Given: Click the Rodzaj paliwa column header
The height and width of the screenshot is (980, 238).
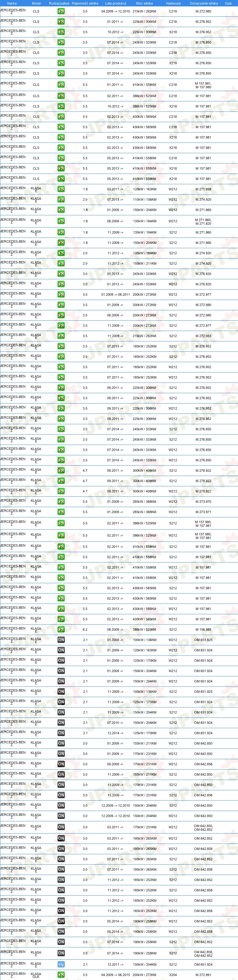Looking at the screenshot, I should (59, 3).
